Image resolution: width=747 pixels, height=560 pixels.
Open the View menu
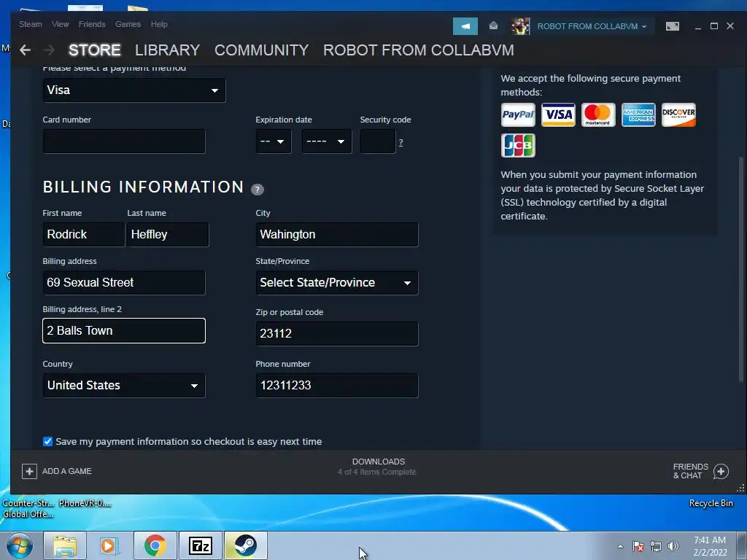pos(61,24)
